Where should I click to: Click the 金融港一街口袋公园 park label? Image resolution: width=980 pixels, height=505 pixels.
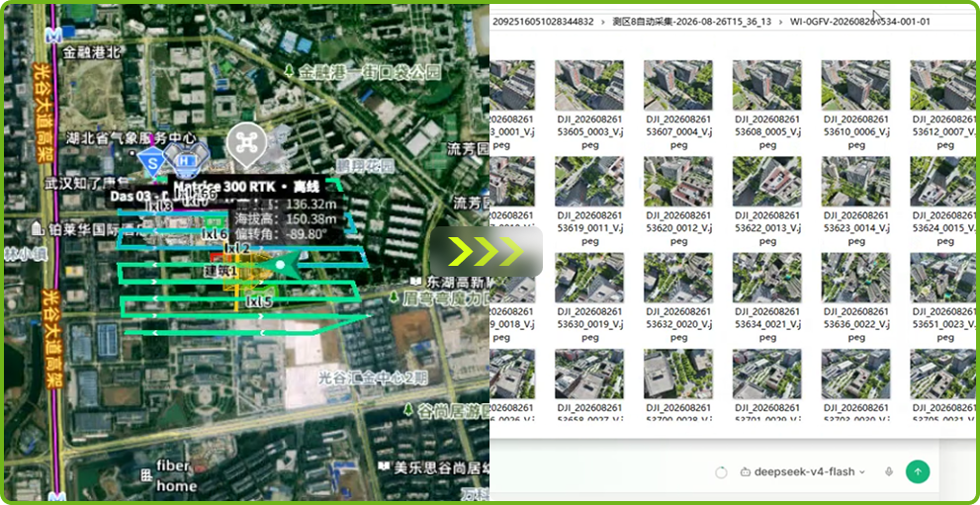click(x=370, y=71)
